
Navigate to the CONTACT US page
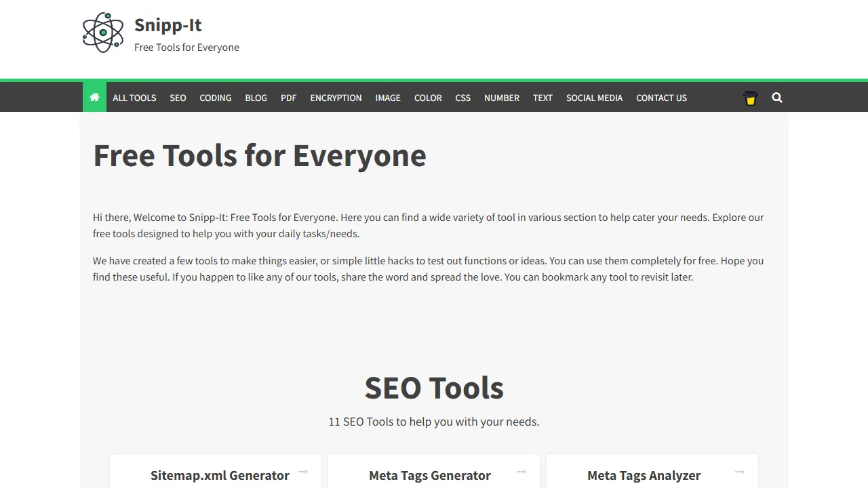point(661,98)
